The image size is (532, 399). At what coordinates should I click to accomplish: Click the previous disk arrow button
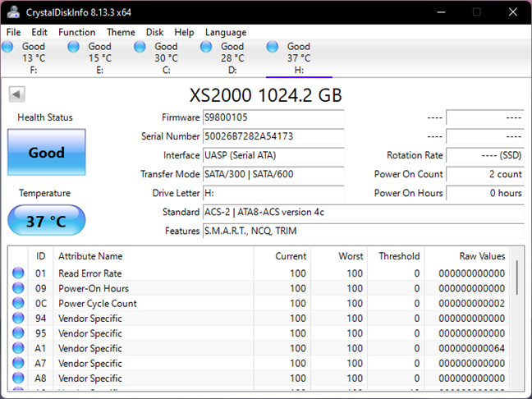pos(17,94)
